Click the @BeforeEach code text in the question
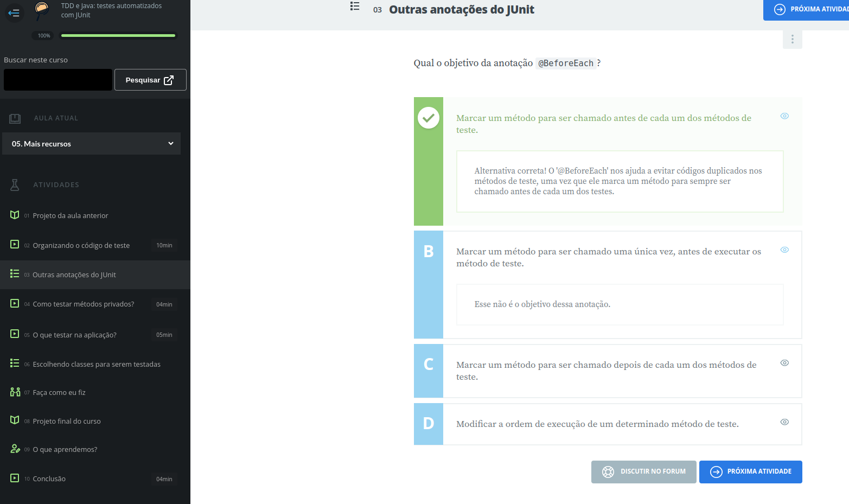Screen dimensions: 849x504 (566, 63)
